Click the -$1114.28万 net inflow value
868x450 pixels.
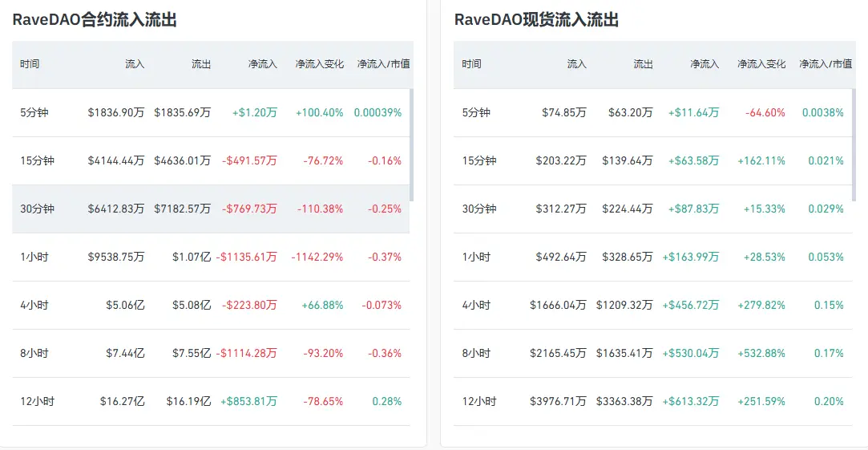point(247,353)
